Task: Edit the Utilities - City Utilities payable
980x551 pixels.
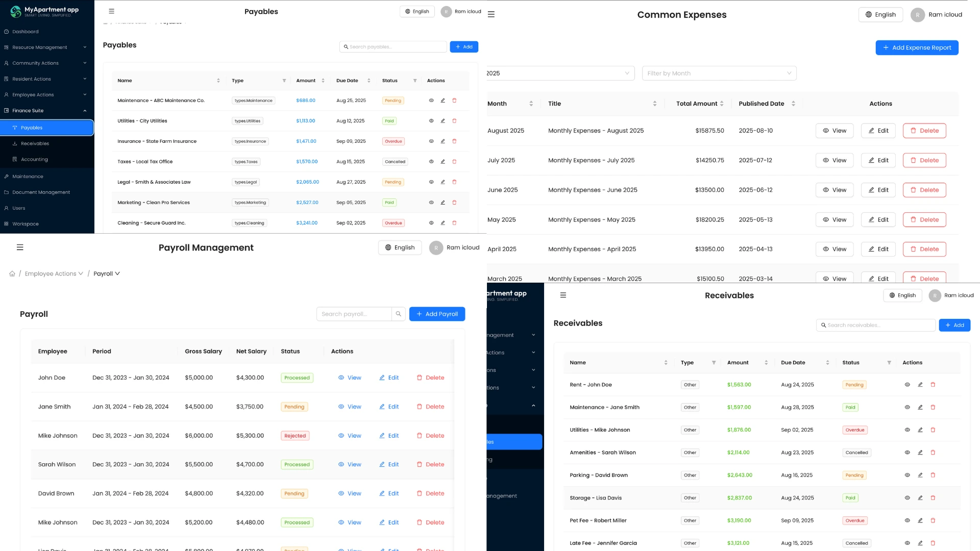Action: [443, 121]
